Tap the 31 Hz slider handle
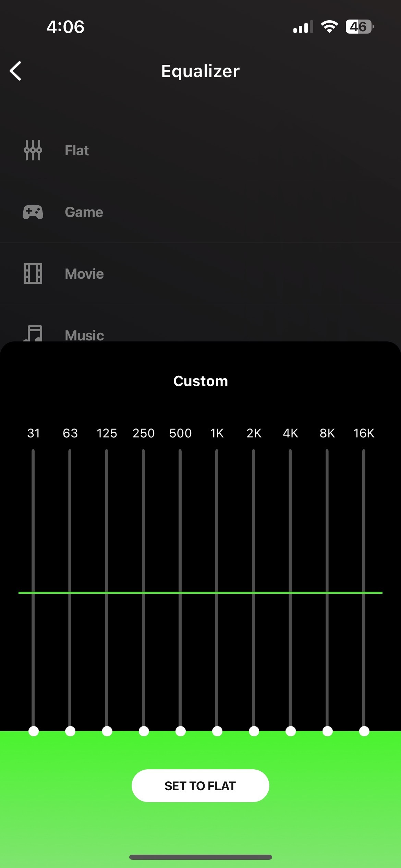The height and width of the screenshot is (868, 401). click(x=34, y=731)
